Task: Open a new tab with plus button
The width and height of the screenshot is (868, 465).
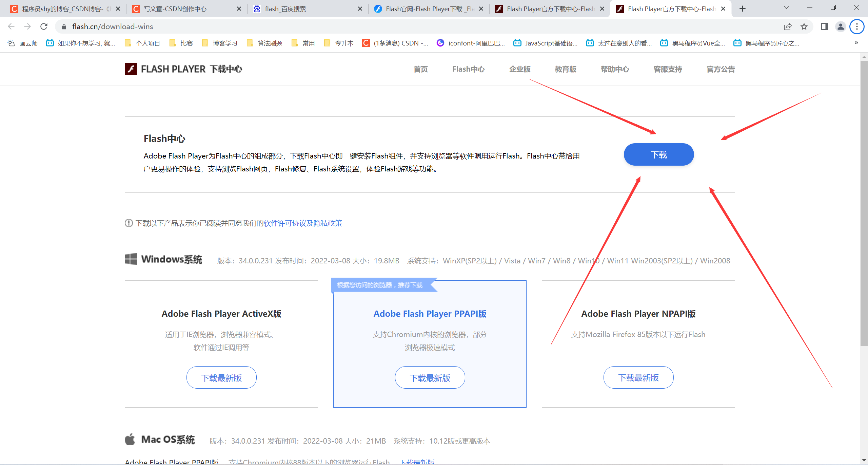Action: [x=743, y=9]
